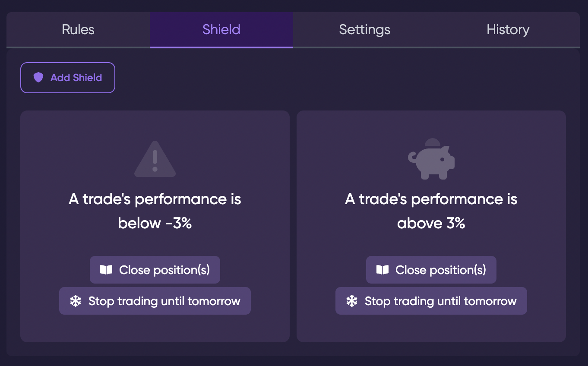This screenshot has height=366, width=588.
Task: Click the warning triangle icon
Action: (155, 160)
